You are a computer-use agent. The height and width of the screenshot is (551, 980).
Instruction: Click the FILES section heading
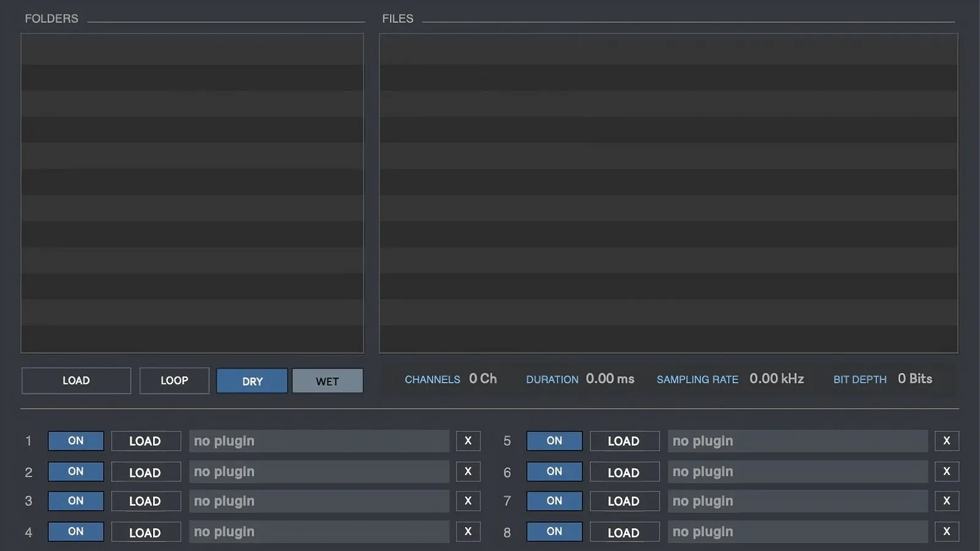398,18
